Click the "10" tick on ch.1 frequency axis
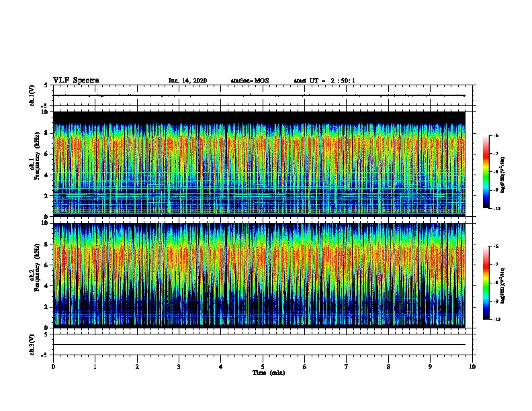The height and width of the screenshot is (411, 532). (x=44, y=112)
